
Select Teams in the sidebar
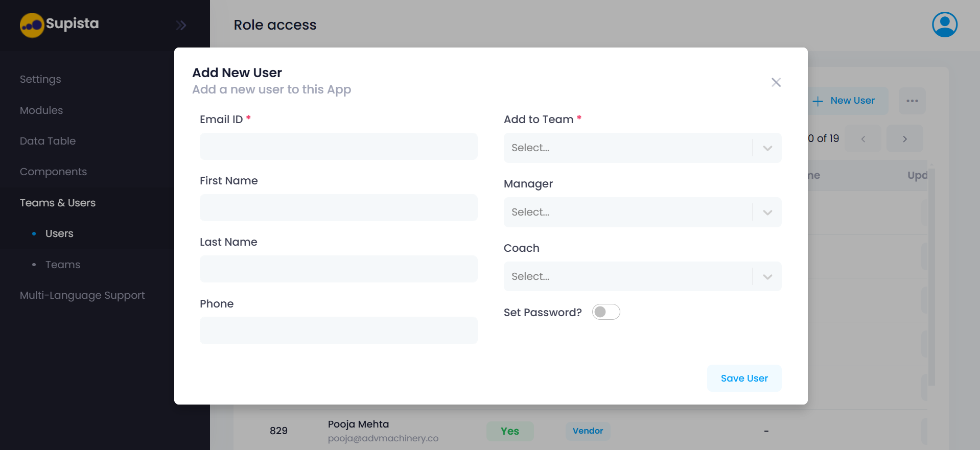[x=62, y=265]
